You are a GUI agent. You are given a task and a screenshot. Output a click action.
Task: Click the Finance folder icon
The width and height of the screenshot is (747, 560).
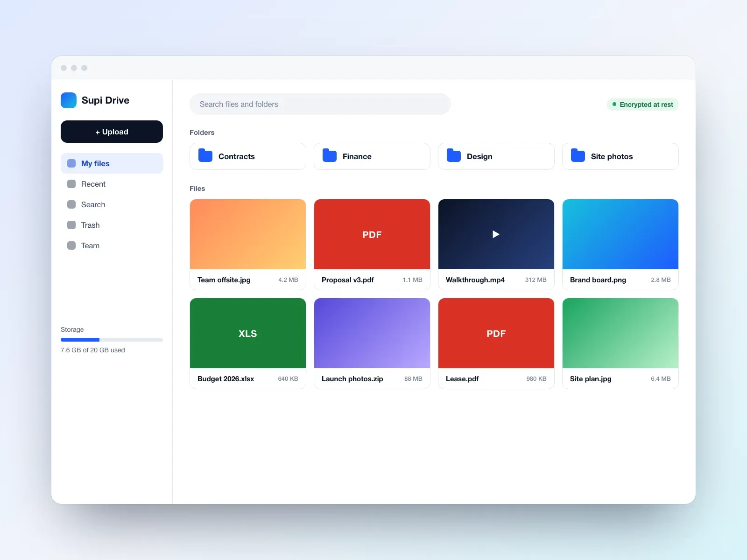click(x=330, y=155)
